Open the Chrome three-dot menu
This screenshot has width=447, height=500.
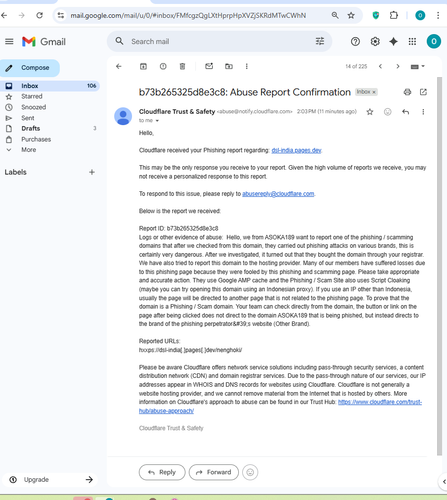[438, 15]
